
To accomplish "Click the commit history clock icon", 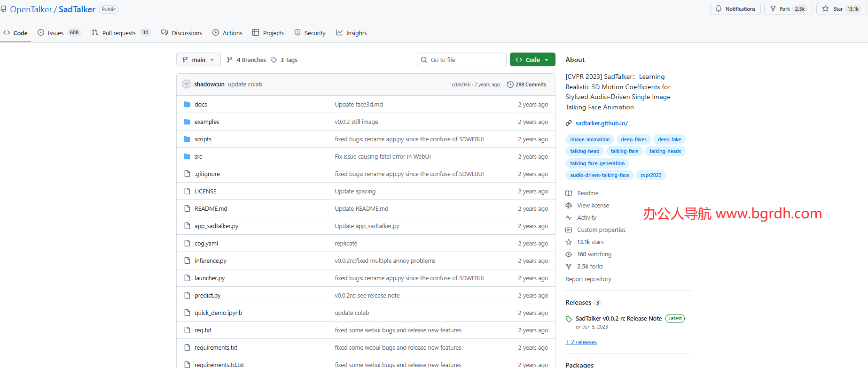I will pyautogui.click(x=510, y=84).
